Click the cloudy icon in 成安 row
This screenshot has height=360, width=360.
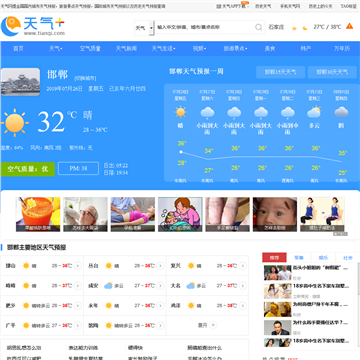[x=109, y=286]
